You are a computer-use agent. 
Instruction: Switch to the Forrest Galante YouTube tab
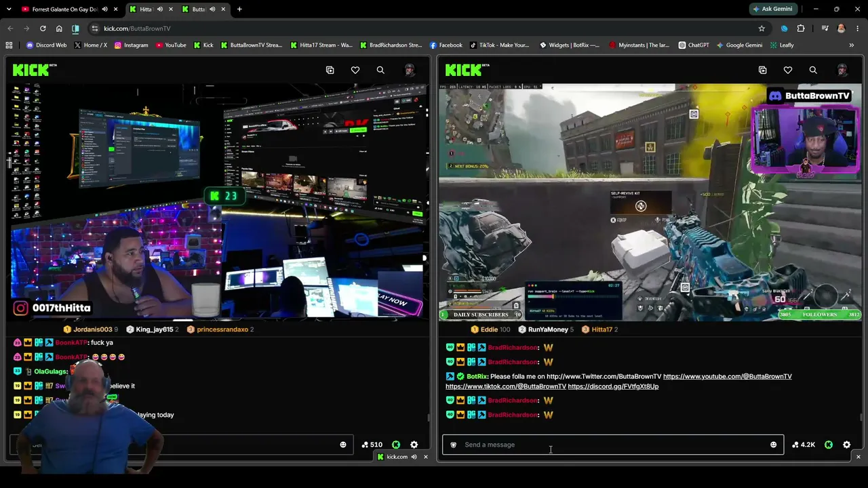pos(70,9)
